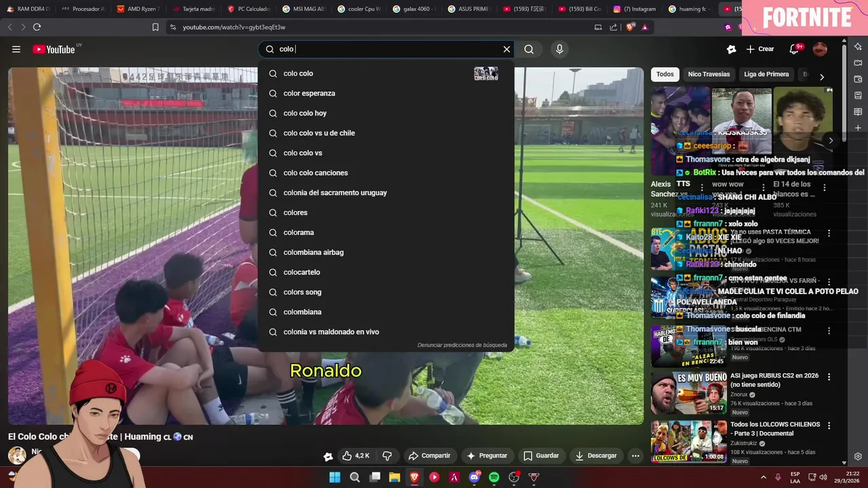Click the sparkle icon left of the like button
The height and width of the screenshot is (488, 868).
coord(328,456)
